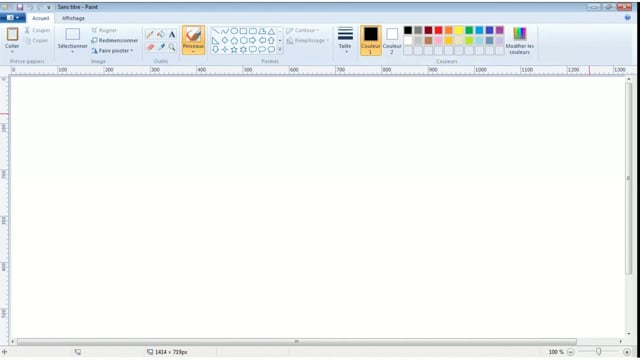Viewport: 640px width, 360px height.
Task: Open the Help icon at ribbon right
Action: click(627, 18)
